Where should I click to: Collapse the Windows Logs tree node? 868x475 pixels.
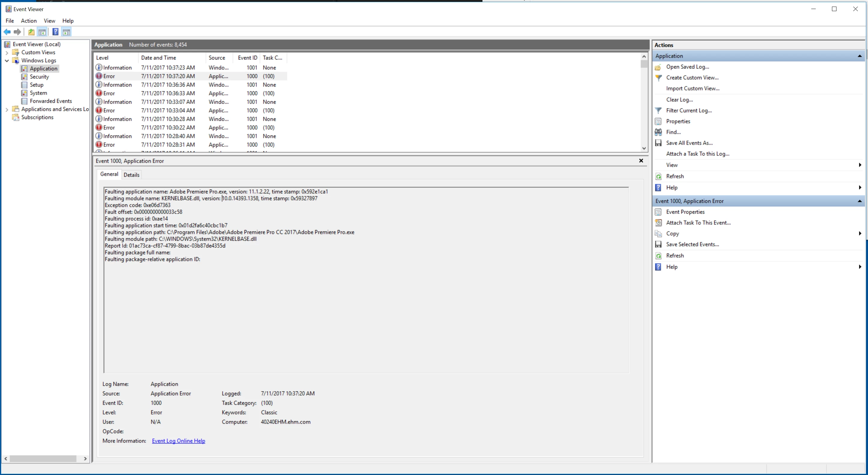click(x=7, y=61)
